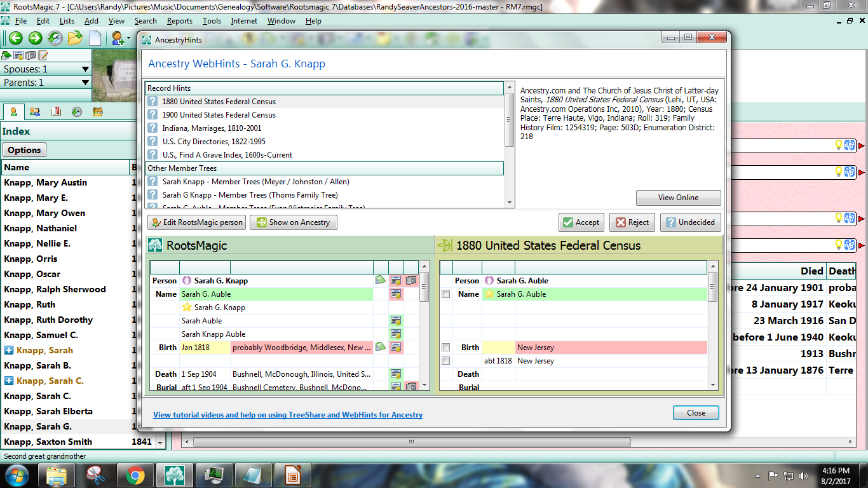Open the FamilySearch Central toolbar icon
Image resolution: width=868 pixels, height=488 pixels.
click(x=55, y=38)
